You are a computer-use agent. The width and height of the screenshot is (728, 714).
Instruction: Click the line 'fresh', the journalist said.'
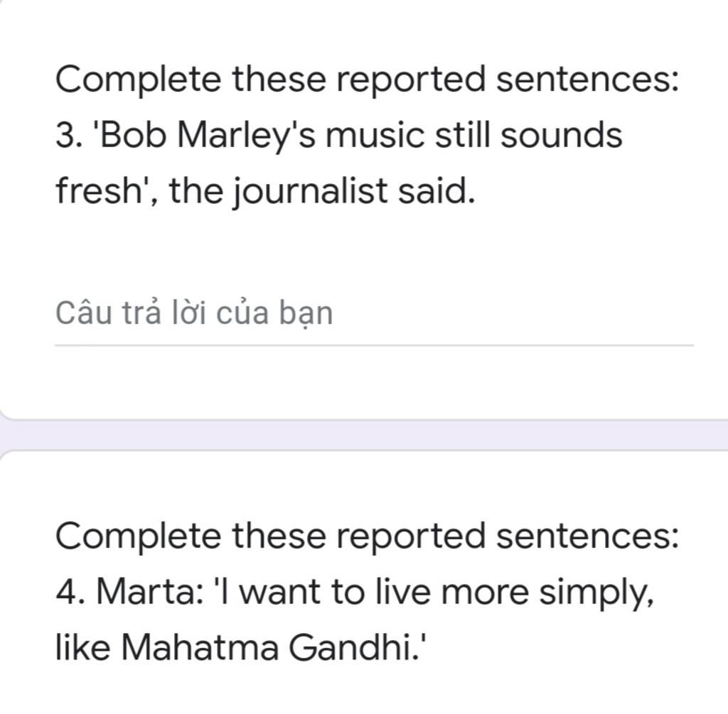[x=265, y=190]
